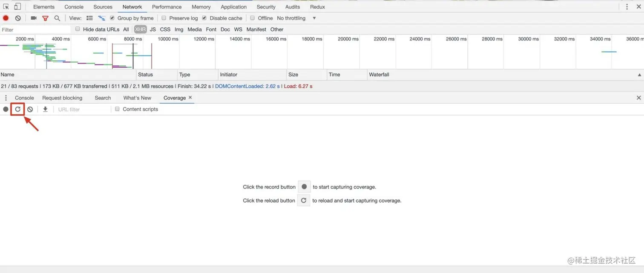
Task: Sort requests by Status column
Action: click(157, 75)
